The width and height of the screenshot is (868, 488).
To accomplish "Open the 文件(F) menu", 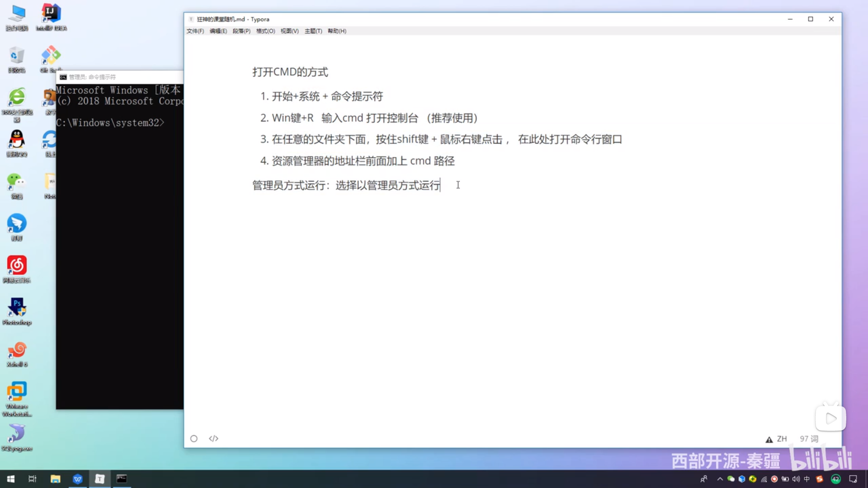I will pyautogui.click(x=195, y=31).
